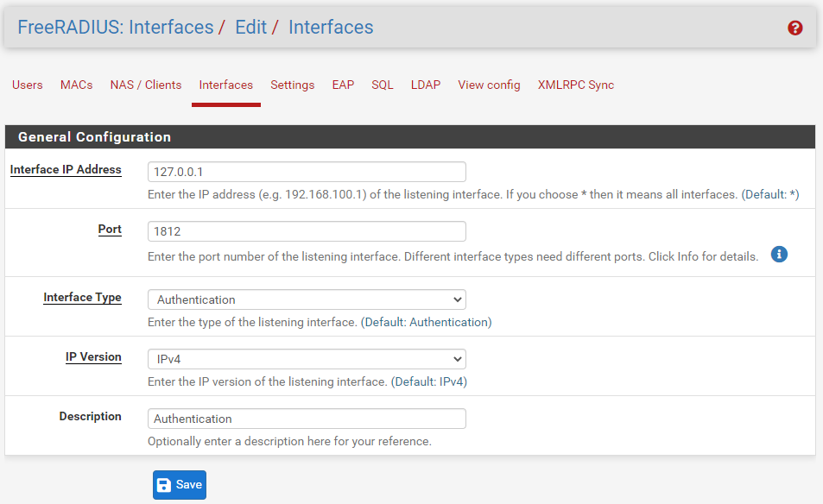Click the FreeRADIUS: Interfaces breadcrumb link
This screenshot has height=504, width=823.
click(x=116, y=28)
